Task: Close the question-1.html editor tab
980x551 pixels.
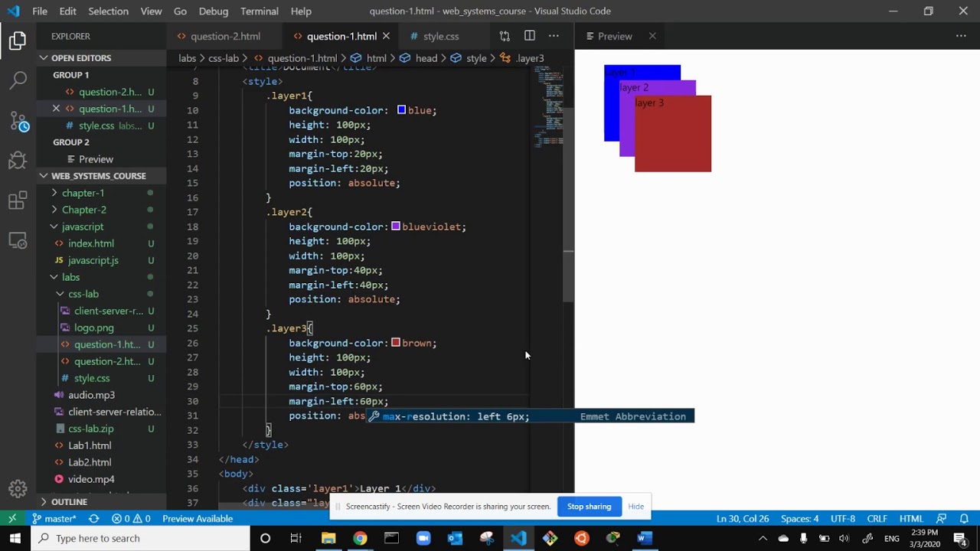Action: 386,36
